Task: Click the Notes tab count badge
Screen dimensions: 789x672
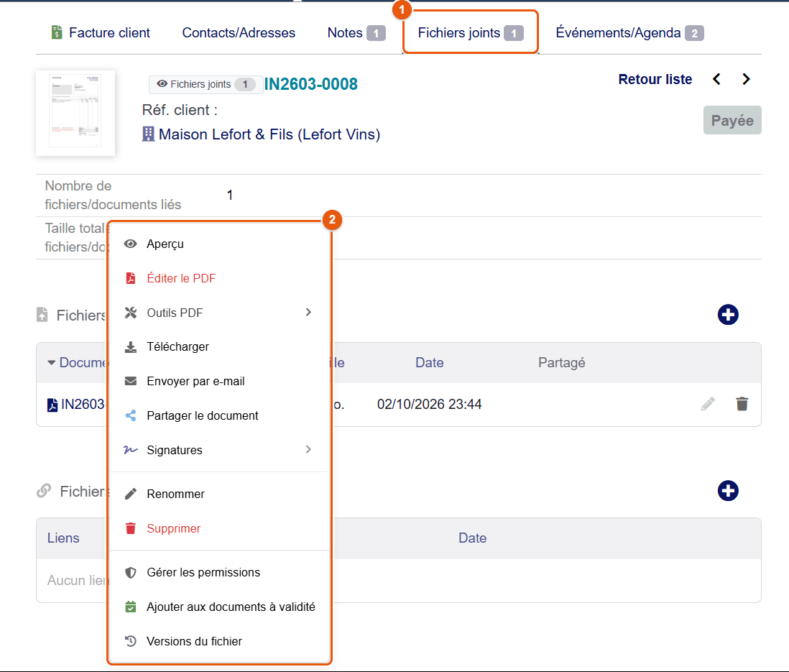Action: click(376, 33)
